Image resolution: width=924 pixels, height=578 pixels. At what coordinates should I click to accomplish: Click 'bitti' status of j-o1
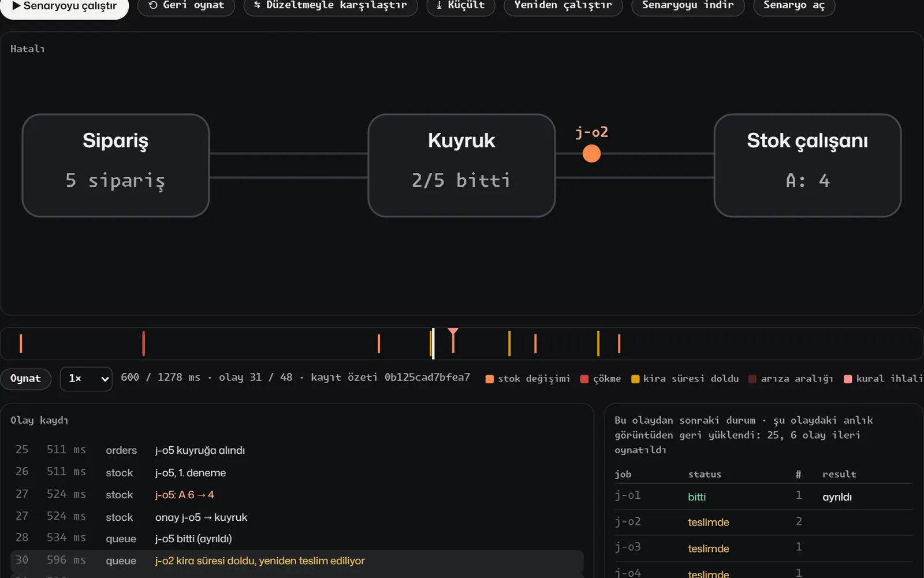coord(696,497)
